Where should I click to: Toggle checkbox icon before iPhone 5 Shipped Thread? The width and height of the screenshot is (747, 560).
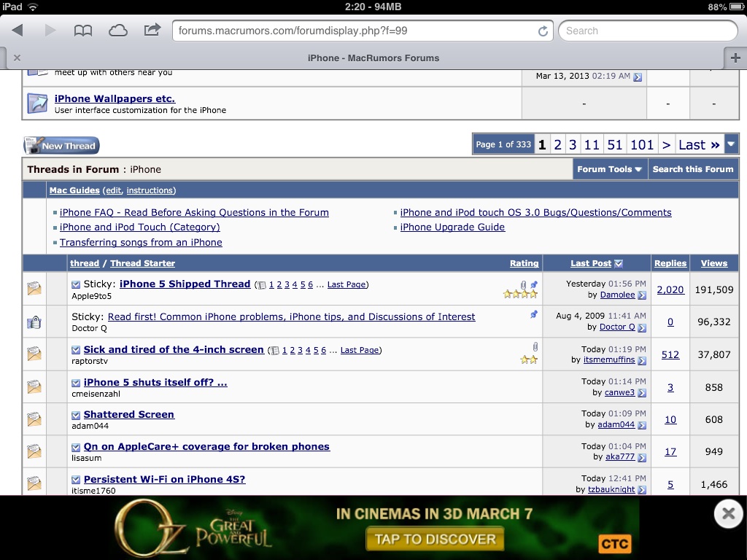[x=76, y=284]
